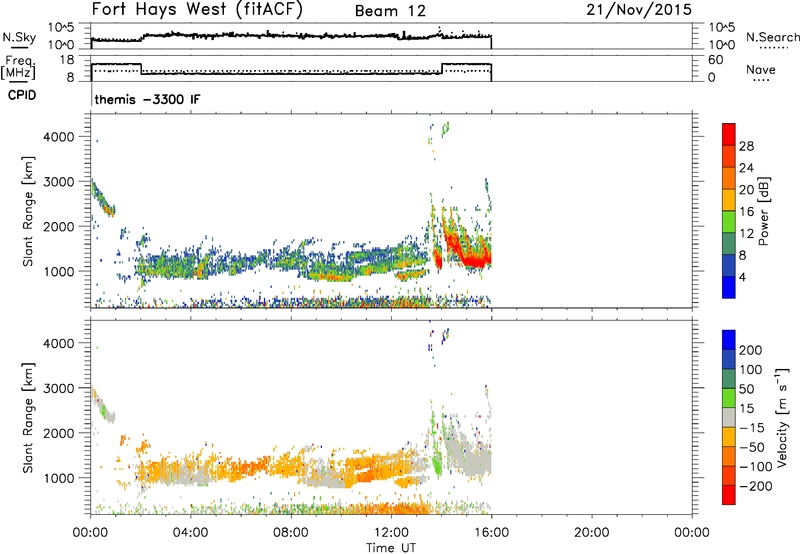Click 'Slant Range [km]' label of velocity panel

click(x=28, y=418)
